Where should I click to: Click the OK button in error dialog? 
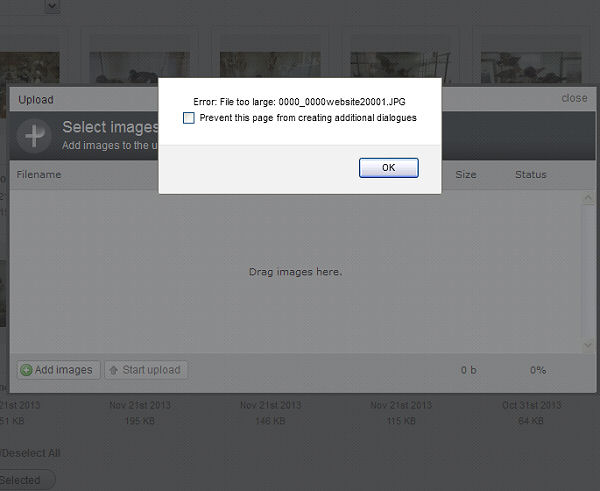pos(388,168)
